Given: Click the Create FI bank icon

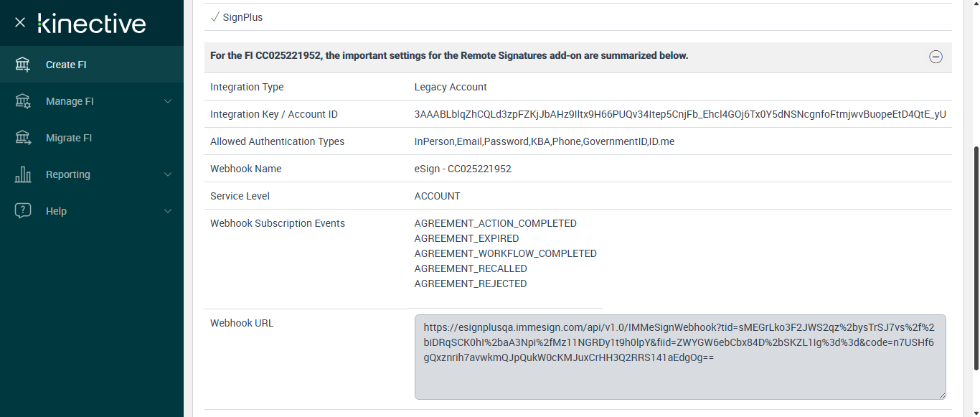Looking at the screenshot, I should pyautogui.click(x=23, y=65).
